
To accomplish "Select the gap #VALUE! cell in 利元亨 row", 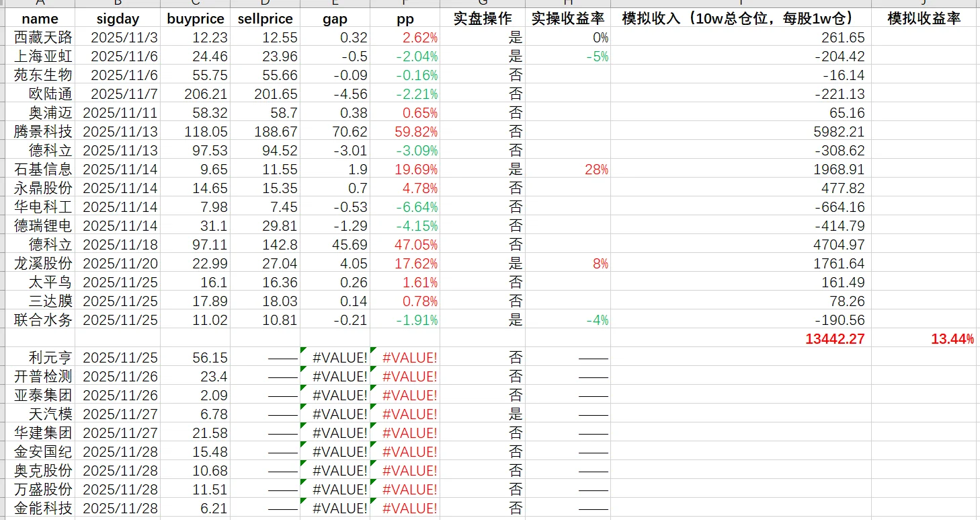I will tap(335, 357).
